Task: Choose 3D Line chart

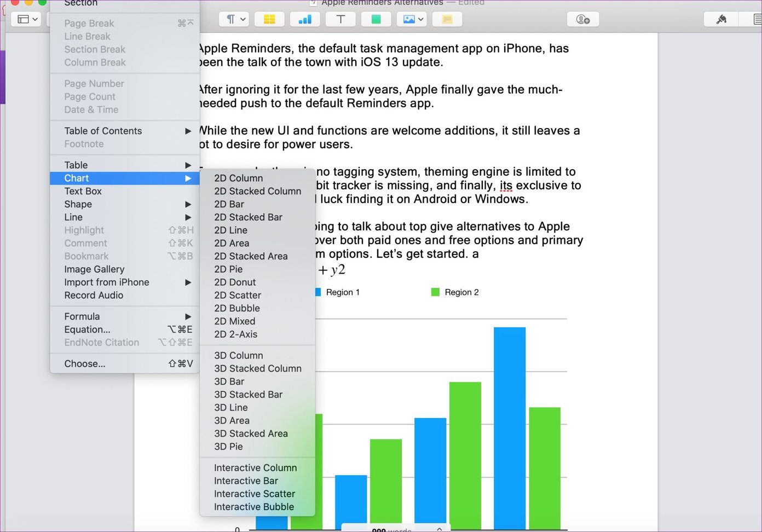Action: [257, 408]
